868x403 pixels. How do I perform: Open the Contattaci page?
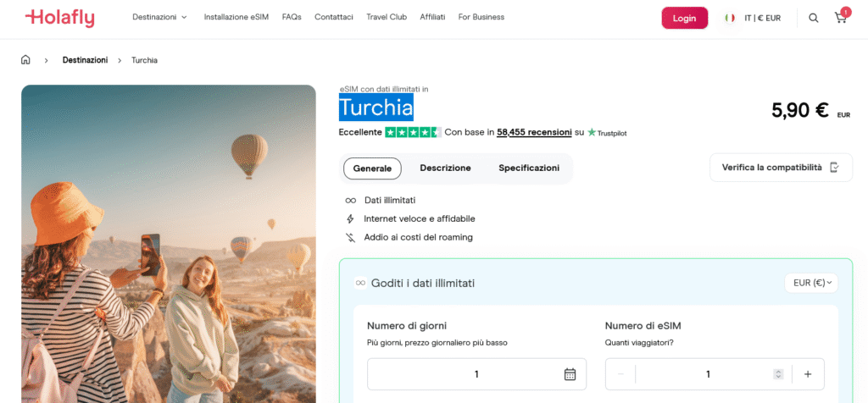[334, 17]
